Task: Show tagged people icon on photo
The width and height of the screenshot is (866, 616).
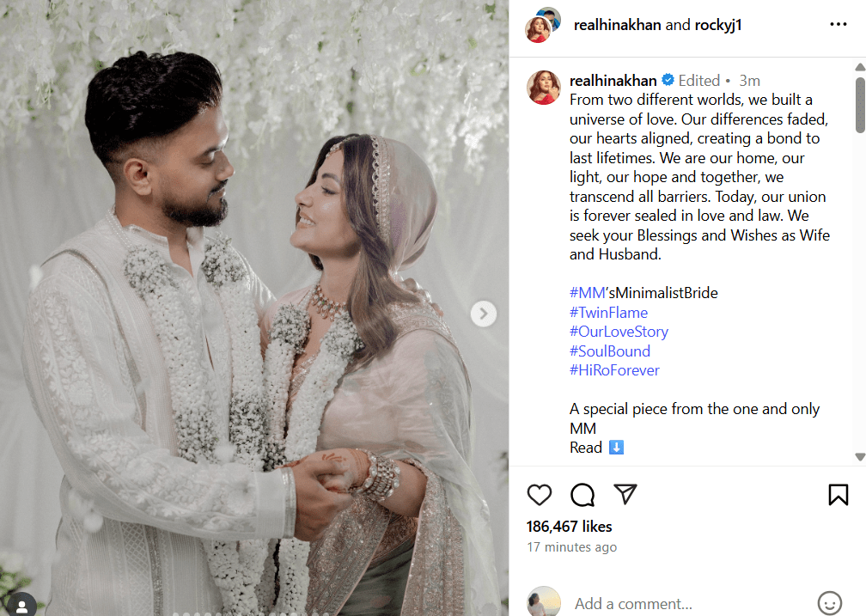Action: (21, 606)
